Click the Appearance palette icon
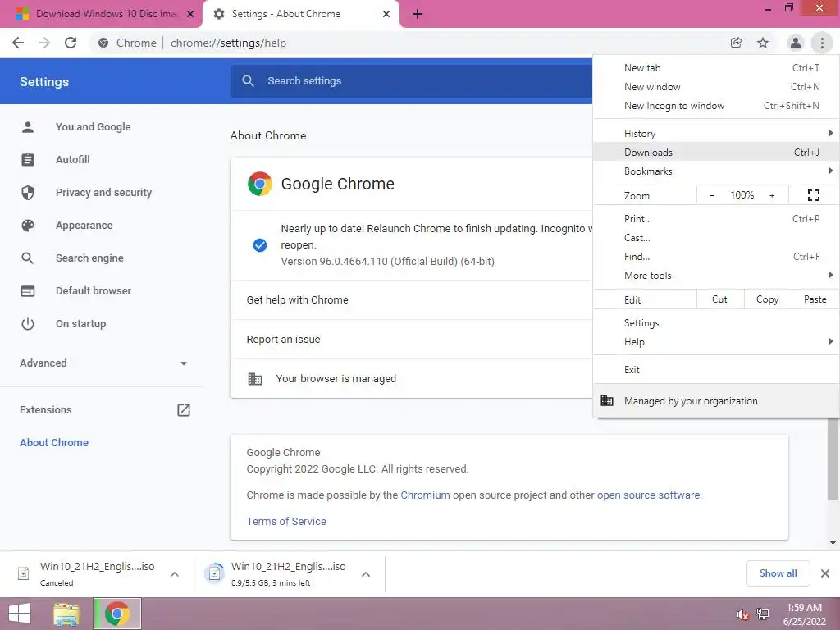840x630 pixels. click(28, 226)
